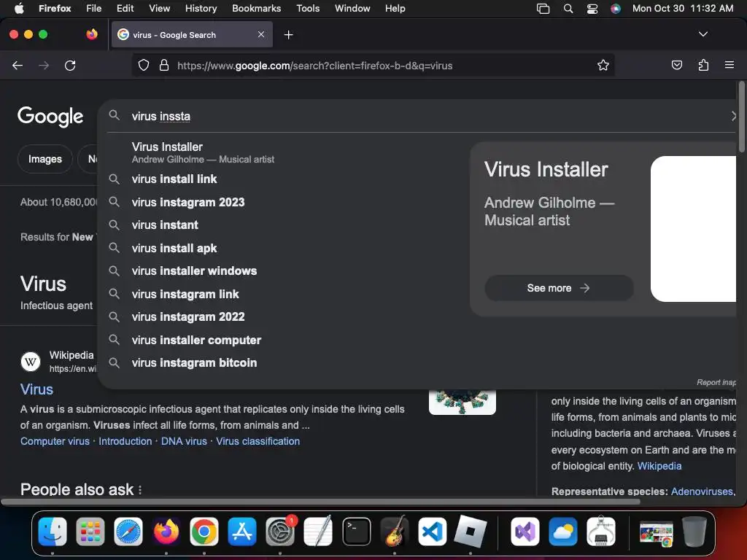The height and width of the screenshot is (560, 747).
Task: Click the Firefox View icon
Action: click(x=92, y=34)
